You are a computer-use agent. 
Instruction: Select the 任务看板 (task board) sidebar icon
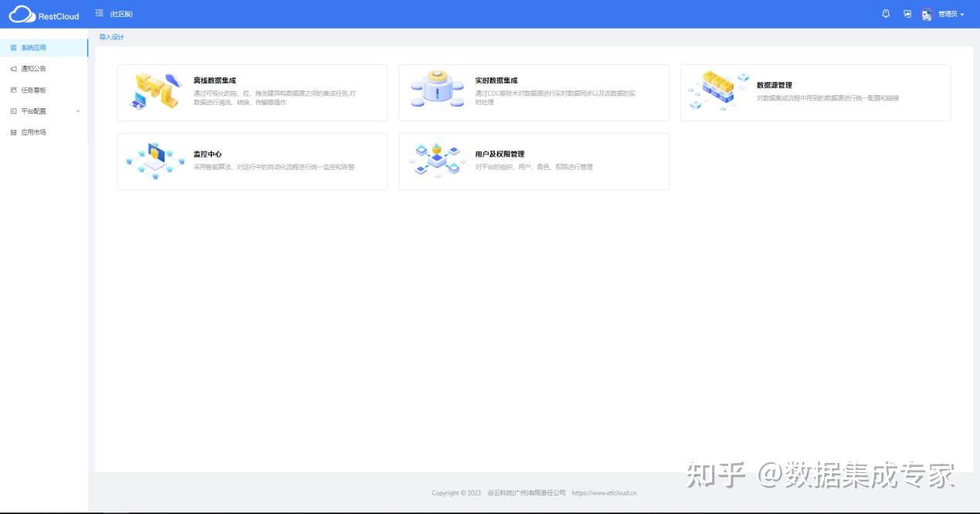[13, 89]
